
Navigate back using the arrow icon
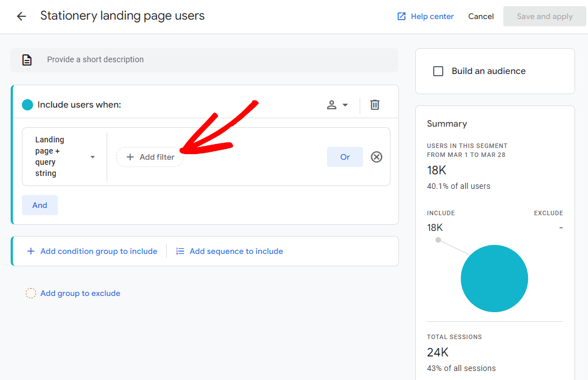point(21,16)
